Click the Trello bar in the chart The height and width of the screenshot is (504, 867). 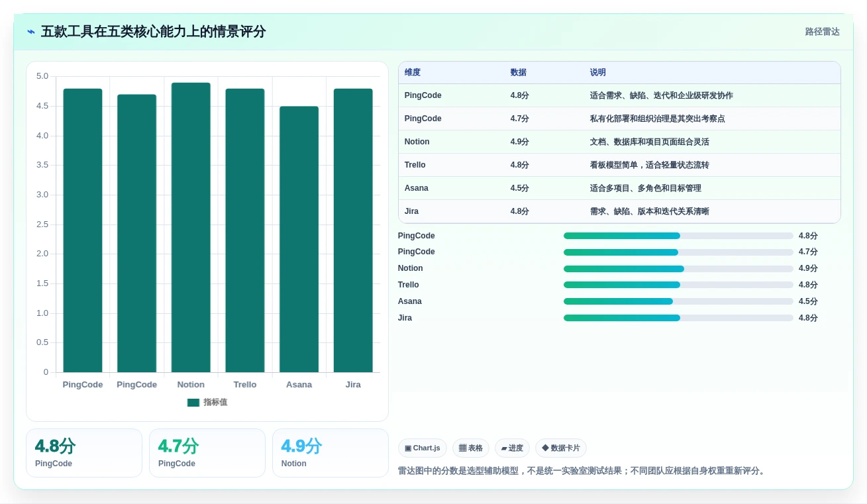pyautogui.click(x=245, y=230)
